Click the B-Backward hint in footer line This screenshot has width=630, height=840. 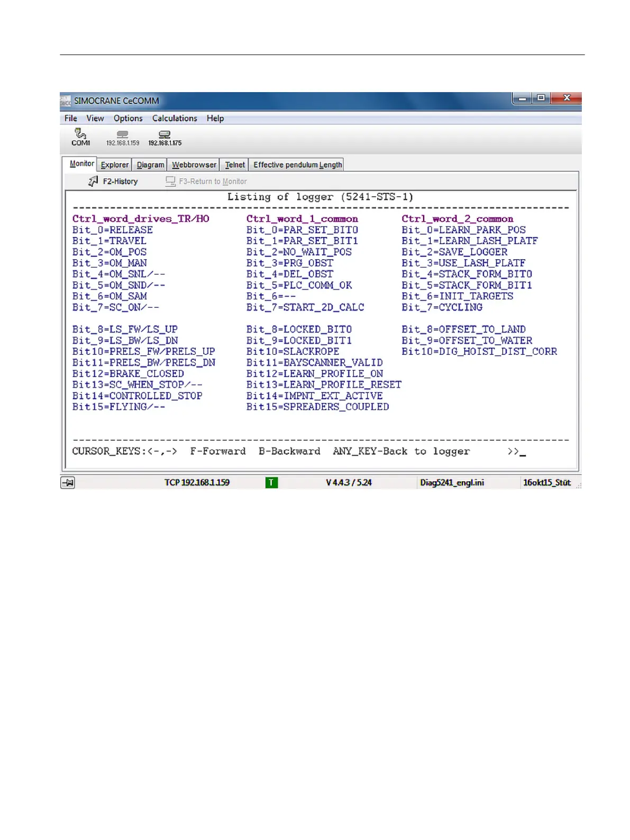coord(289,451)
